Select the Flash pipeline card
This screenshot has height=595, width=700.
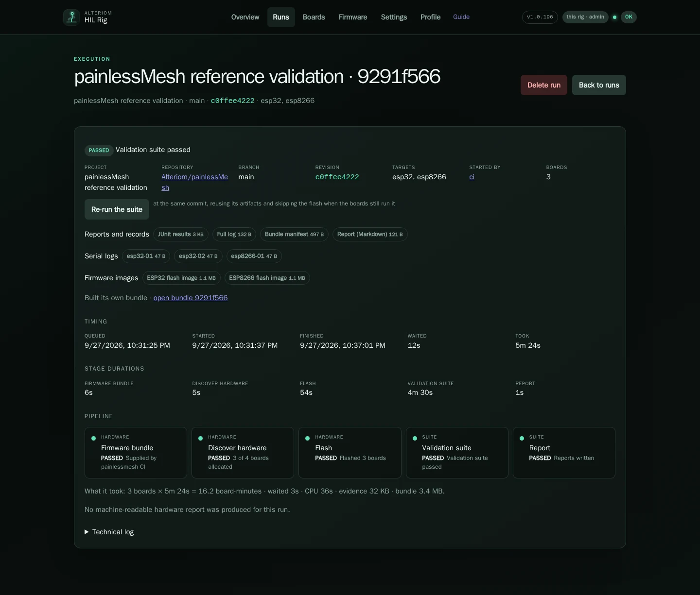350,453
